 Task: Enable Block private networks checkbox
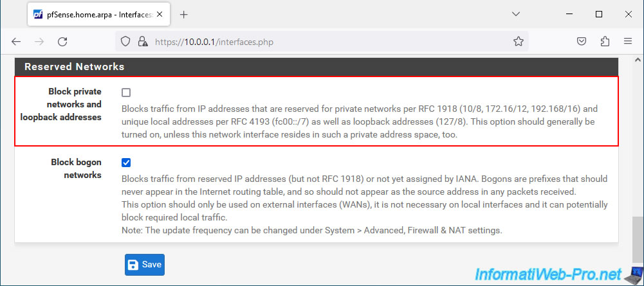point(126,93)
